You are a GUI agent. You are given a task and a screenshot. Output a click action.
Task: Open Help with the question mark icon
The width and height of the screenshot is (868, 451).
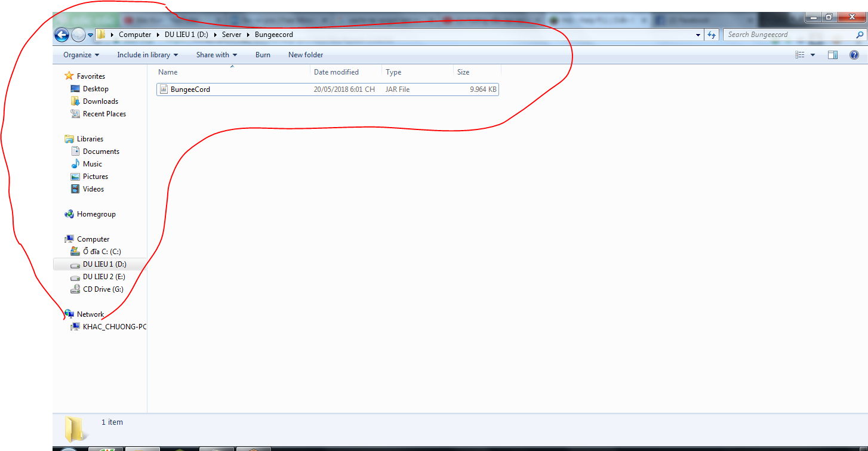pyautogui.click(x=854, y=55)
